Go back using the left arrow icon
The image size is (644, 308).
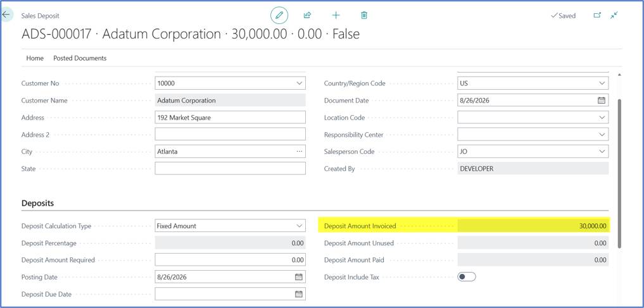coord(6,15)
